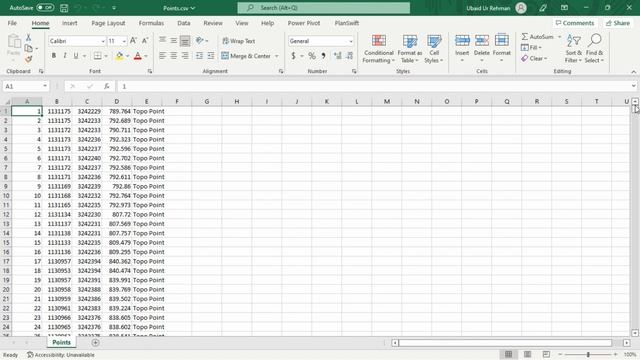Open the Clear dropdown
Viewport: 640px width, 360px height.
534,59
